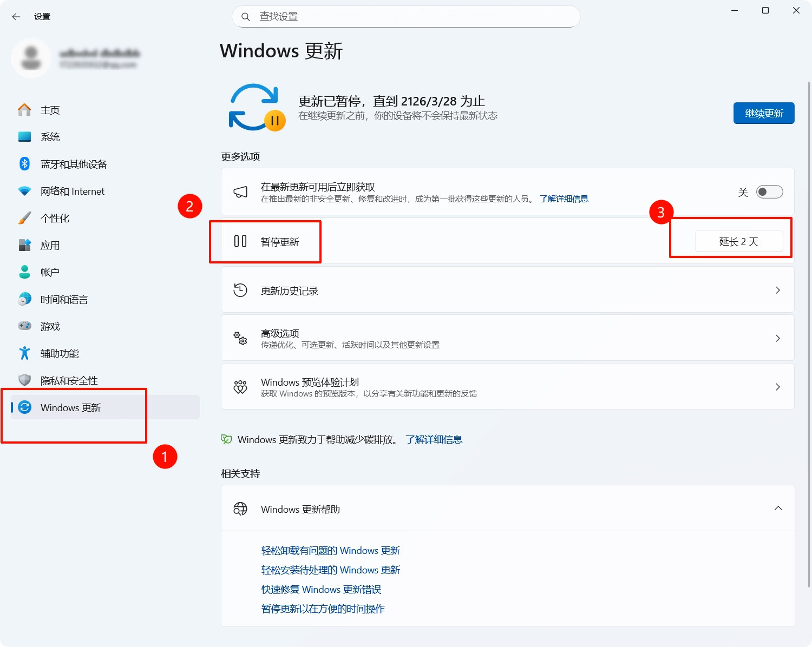Select the 系统 monitor icon
The height and width of the screenshot is (647, 812).
click(x=24, y=136)
